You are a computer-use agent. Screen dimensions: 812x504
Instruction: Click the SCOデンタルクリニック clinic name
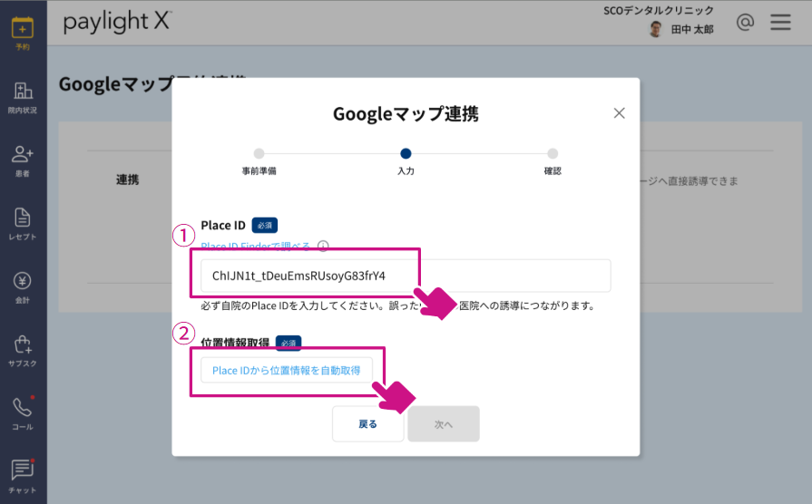coord(658,10)
